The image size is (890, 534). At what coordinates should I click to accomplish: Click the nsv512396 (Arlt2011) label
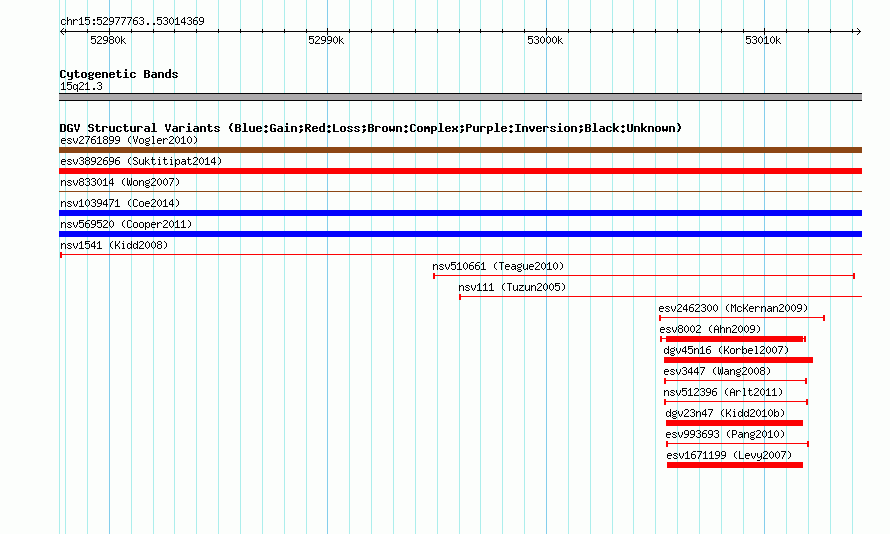(723, 392)
